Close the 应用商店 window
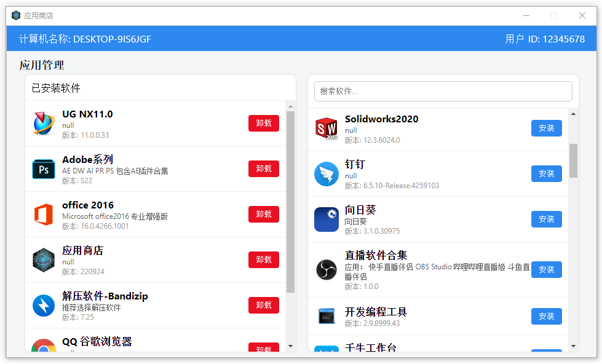This screenshot has width=602, height=364. 582,15
